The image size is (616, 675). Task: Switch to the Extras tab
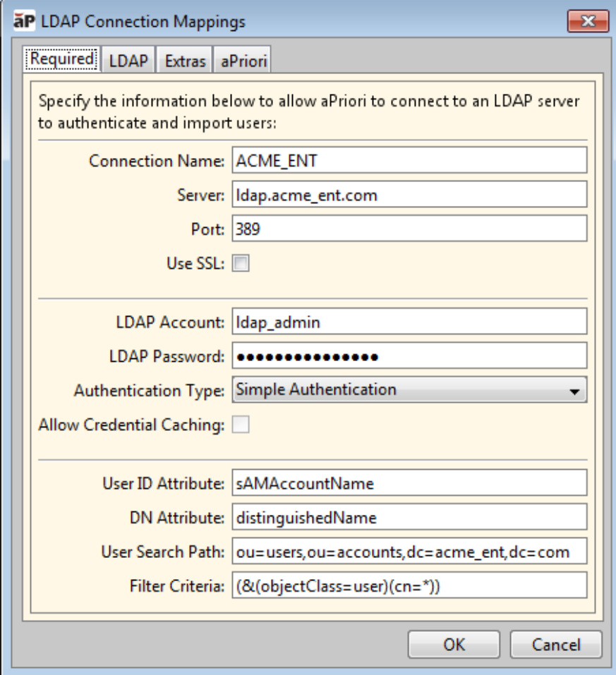185,61
